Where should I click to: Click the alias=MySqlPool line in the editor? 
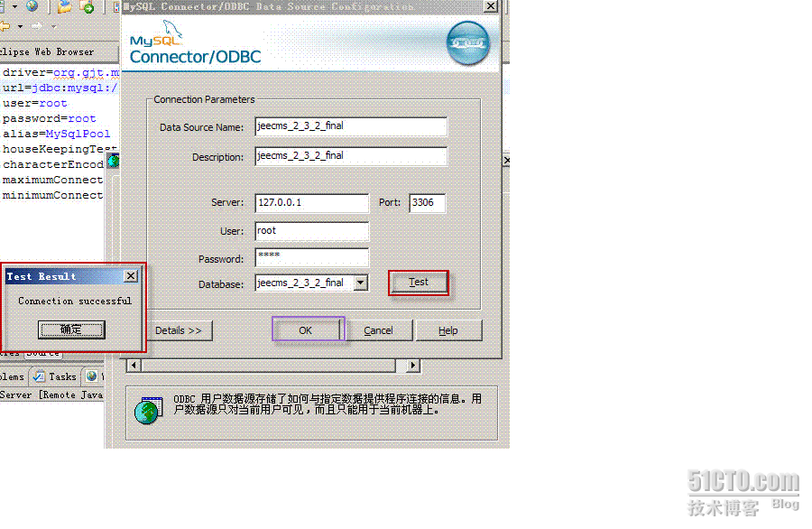(57, 134)
